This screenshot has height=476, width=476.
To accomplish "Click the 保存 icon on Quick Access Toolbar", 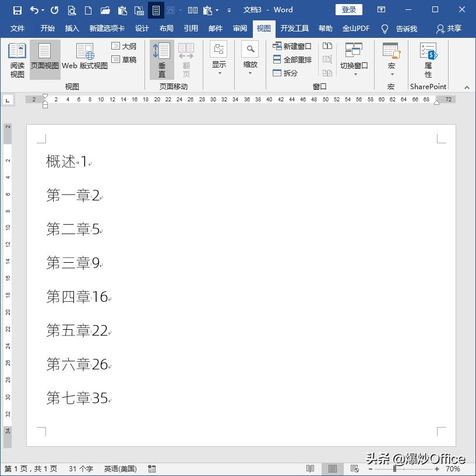I will (17, 10).
